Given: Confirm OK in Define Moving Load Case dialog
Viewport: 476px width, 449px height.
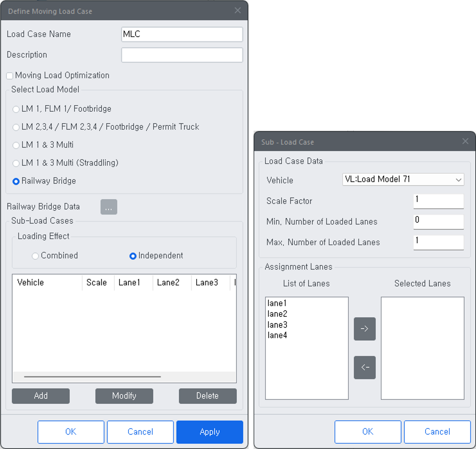Looking at the screenshot, I should pyautogui.click(x=71, y=432).
